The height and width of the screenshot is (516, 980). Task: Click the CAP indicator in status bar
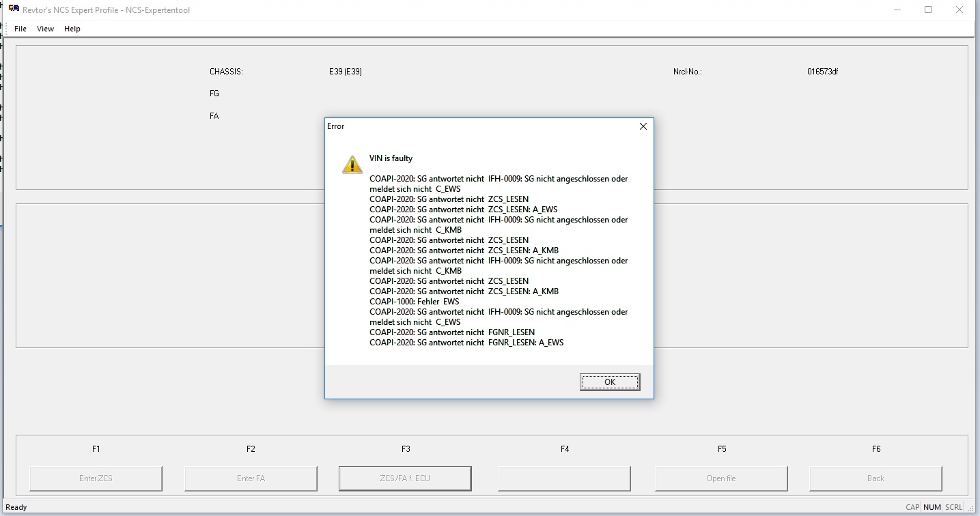coord(912,507)
